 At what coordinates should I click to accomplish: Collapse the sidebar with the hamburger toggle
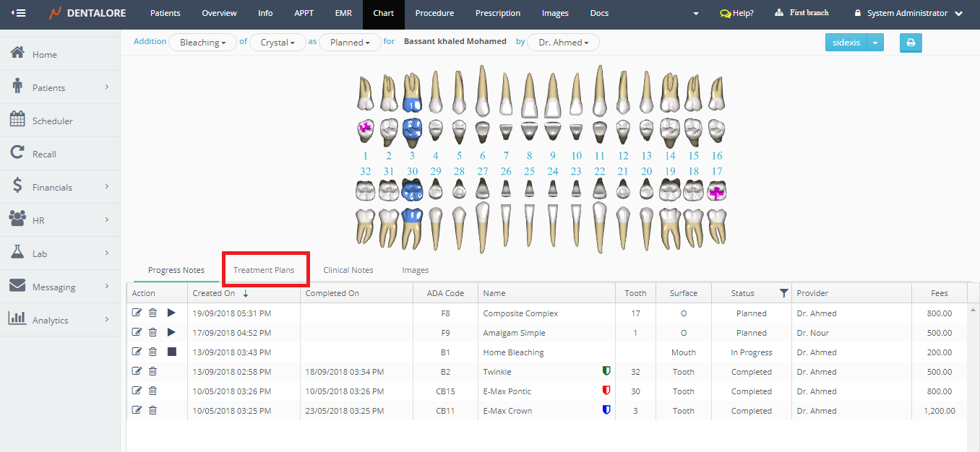(x=18, y=13)
